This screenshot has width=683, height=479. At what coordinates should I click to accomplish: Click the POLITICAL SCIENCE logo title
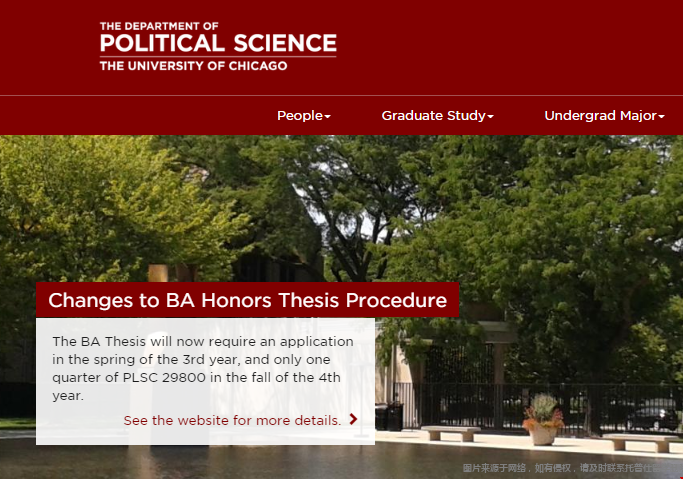coord(218,43)
